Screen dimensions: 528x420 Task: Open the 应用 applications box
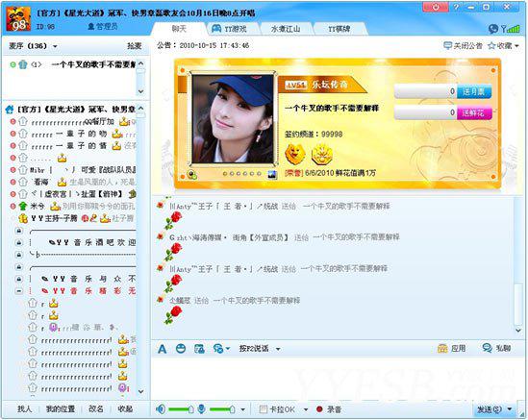[x=451, y=348]
